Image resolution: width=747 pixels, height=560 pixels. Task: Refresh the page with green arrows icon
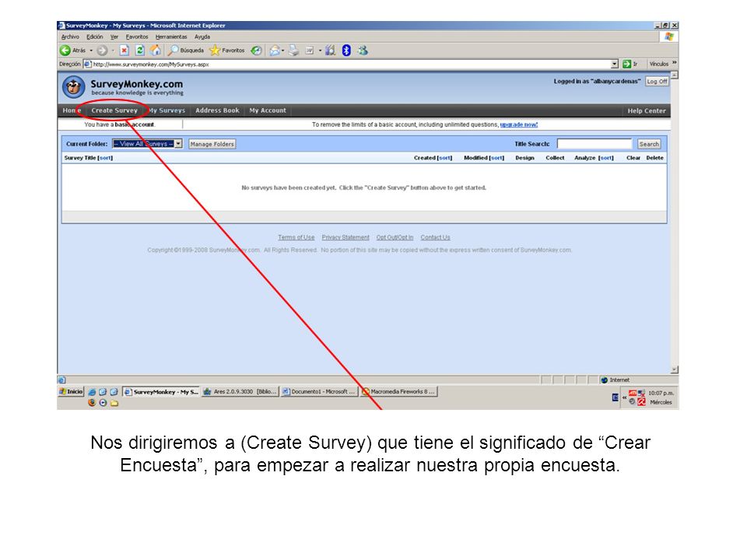click(139, 51)
